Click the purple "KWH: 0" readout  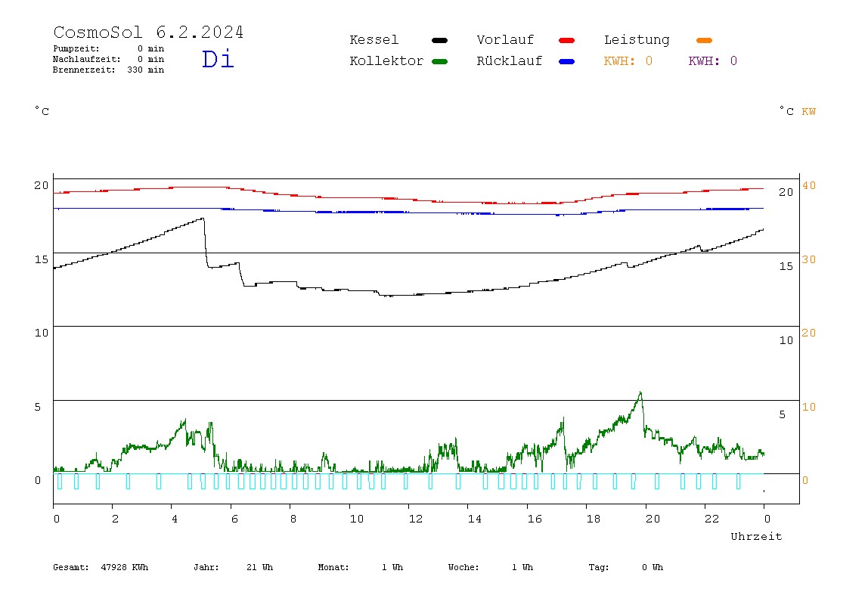713,61
